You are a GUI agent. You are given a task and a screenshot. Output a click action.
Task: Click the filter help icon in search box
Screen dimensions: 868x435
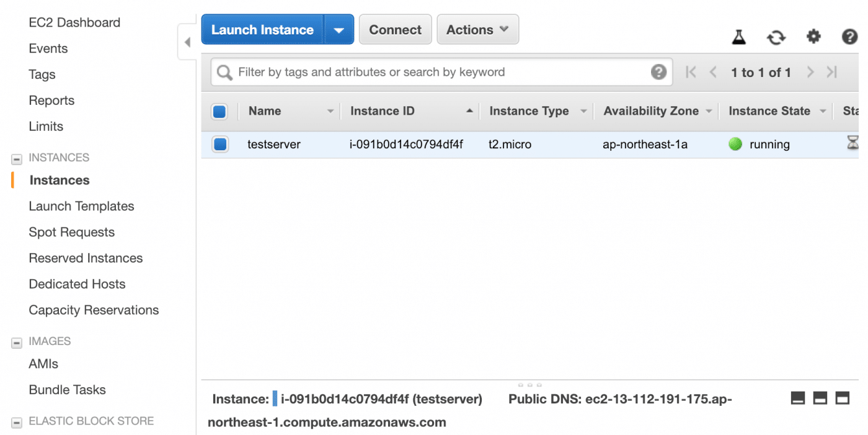[x=658, y=72]
